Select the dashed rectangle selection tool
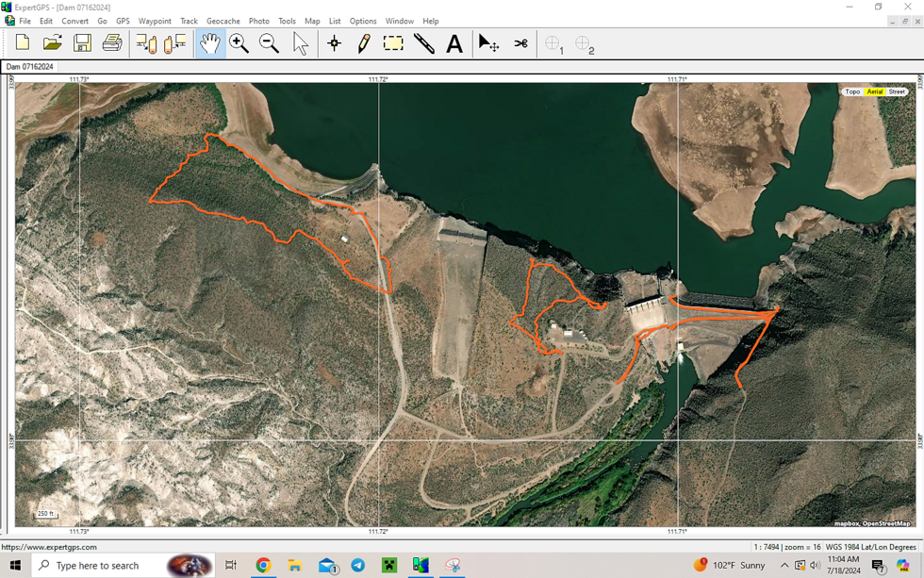The height and width of the screenshot is (578, 924). 393,43
